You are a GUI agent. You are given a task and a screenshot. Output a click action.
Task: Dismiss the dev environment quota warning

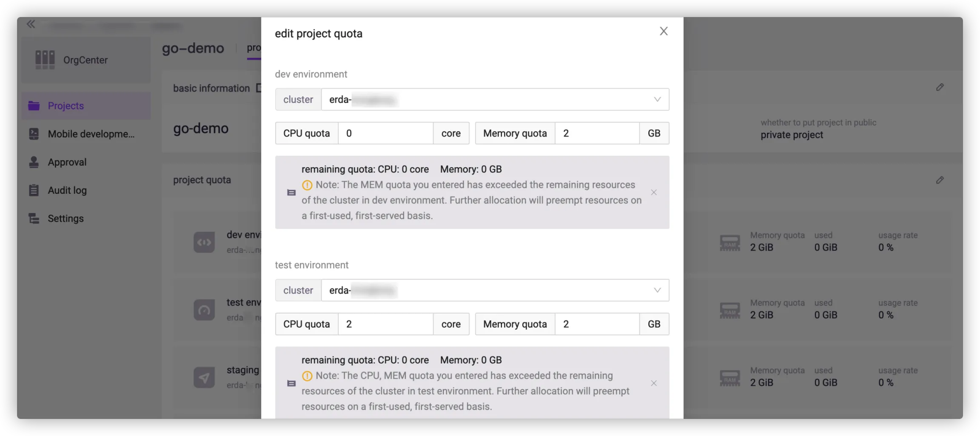click(x=654, y=192)
